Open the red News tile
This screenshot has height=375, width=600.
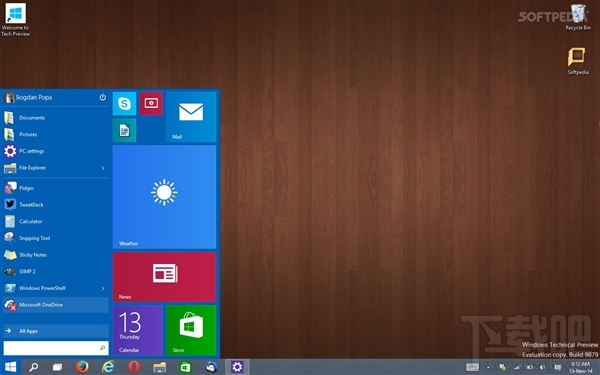[x=164, y=277]
